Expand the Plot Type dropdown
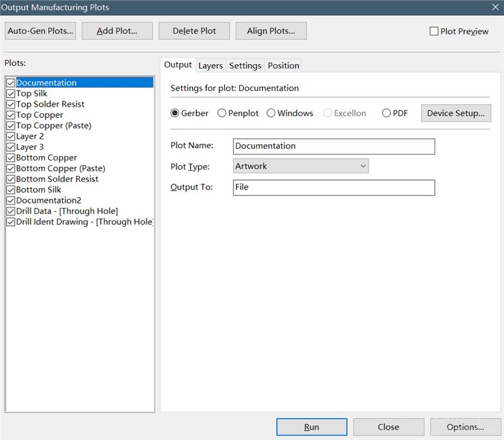Screen dimensions: 504x440 tap(301, 166)
